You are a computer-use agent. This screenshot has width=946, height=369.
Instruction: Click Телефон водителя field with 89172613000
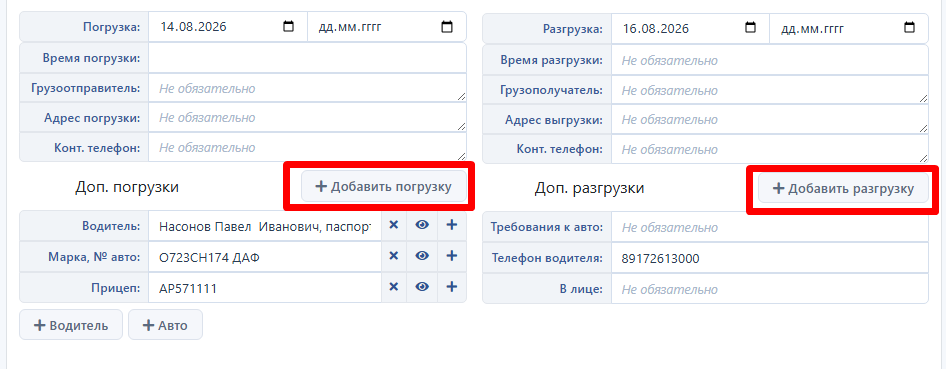tap(770, 258)
